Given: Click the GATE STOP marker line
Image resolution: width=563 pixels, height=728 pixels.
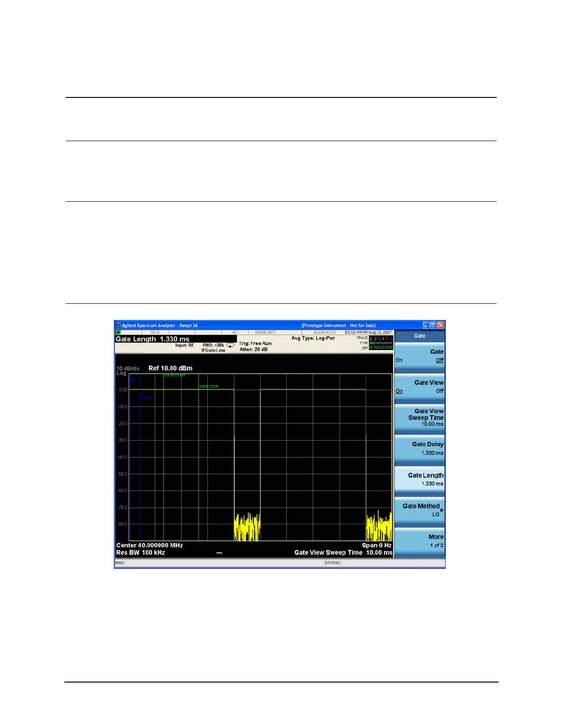Looking at the screenshot, I should (199, 457).
